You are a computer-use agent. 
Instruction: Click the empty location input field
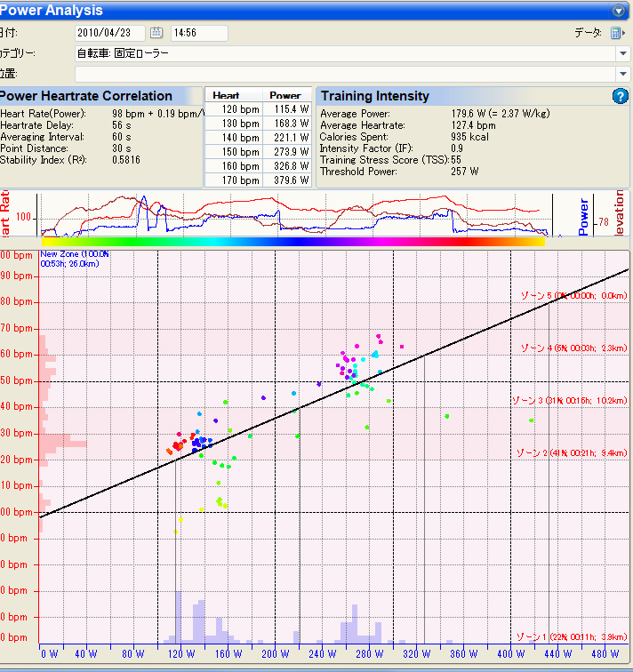(x=346, y=74)
